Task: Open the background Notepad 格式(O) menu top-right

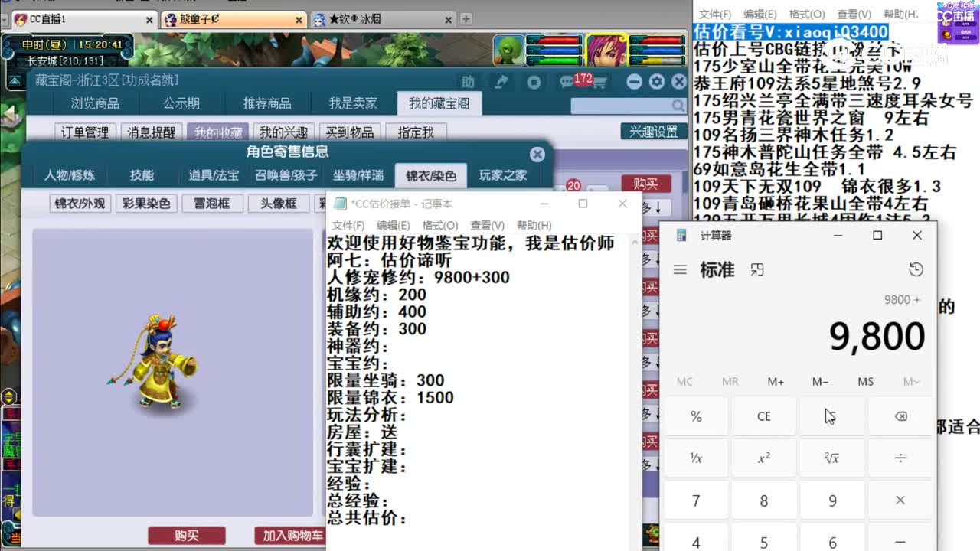Action: point(807,14)
